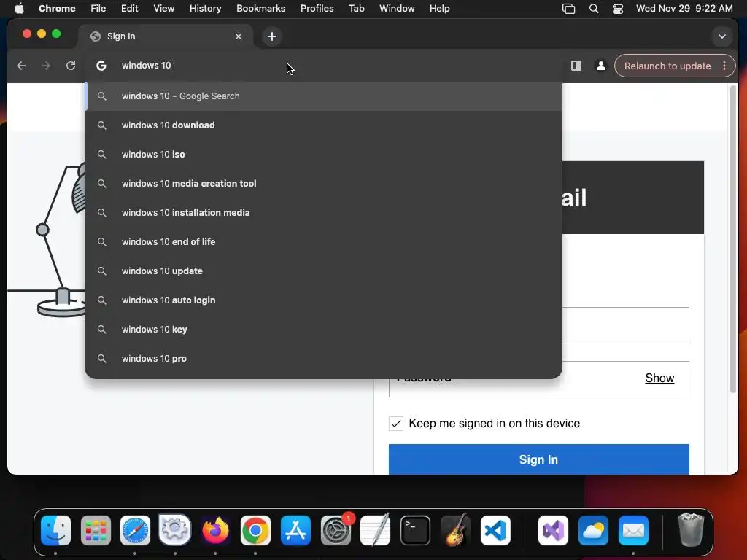Image resolution: width=747 pixels, height=560 pixels.
Task: Open Trash from the Dock
Action: tap(691, 530)
